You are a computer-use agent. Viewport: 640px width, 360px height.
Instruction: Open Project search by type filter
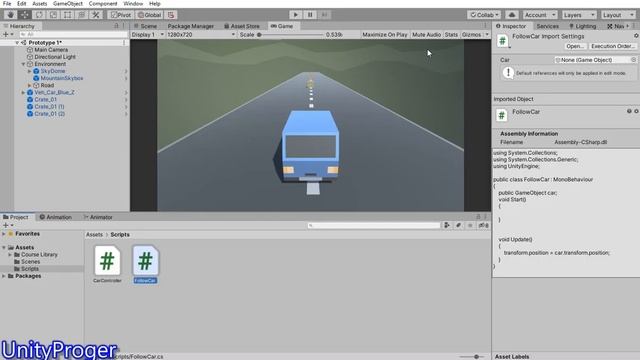(x=447, y=225)
